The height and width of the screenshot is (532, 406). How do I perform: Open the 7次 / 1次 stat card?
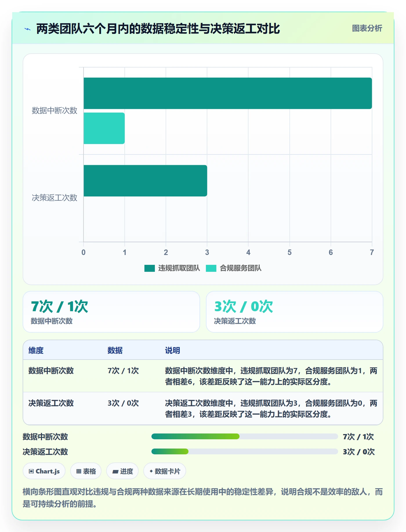tap(111, 312)
